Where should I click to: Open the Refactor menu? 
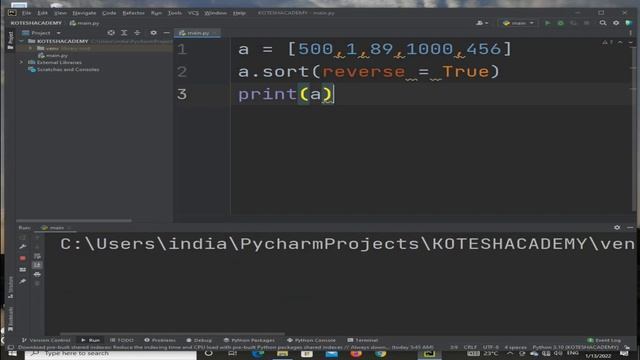[133, 13]
